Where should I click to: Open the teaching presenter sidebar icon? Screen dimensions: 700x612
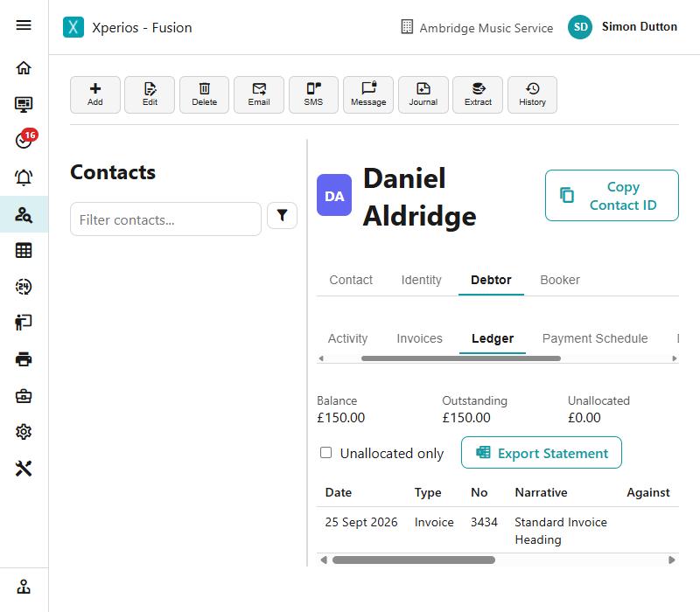24,322
